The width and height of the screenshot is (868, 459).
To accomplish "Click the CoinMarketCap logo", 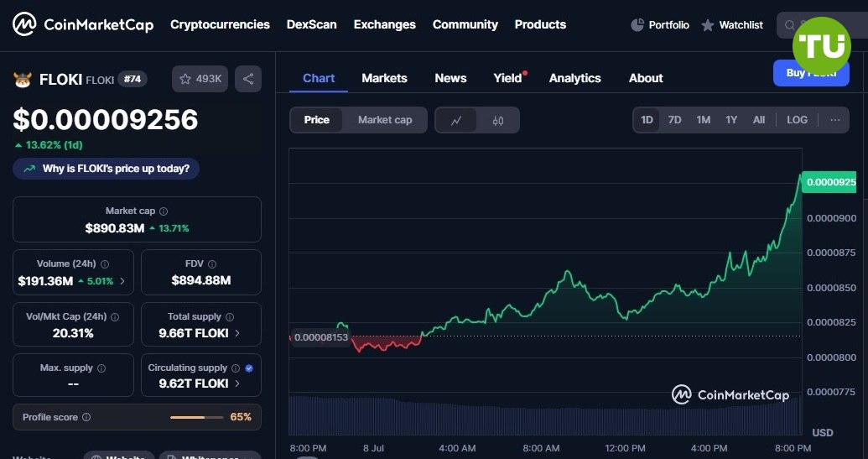I will [x=83, y=24].
